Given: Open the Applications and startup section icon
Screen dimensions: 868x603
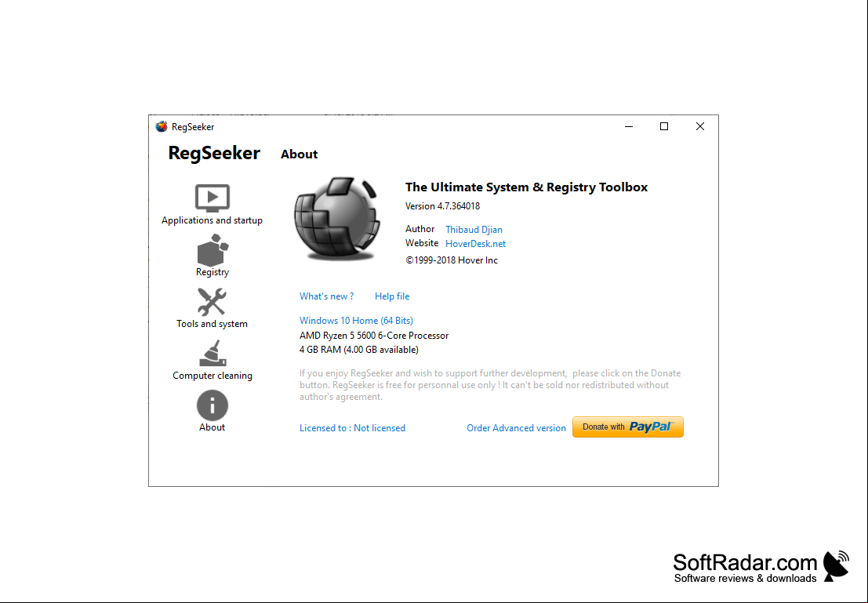Looking at the screenshot, I should 212,198.
